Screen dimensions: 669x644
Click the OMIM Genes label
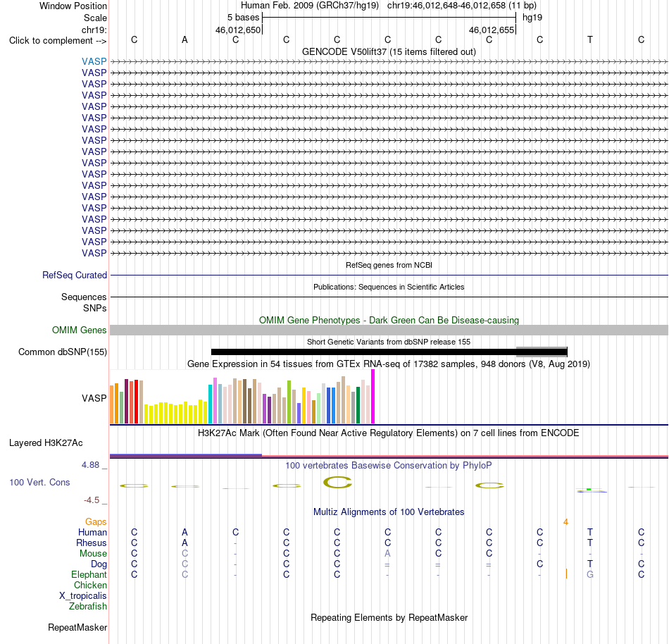pyautogui.click(x=79, y=330)
